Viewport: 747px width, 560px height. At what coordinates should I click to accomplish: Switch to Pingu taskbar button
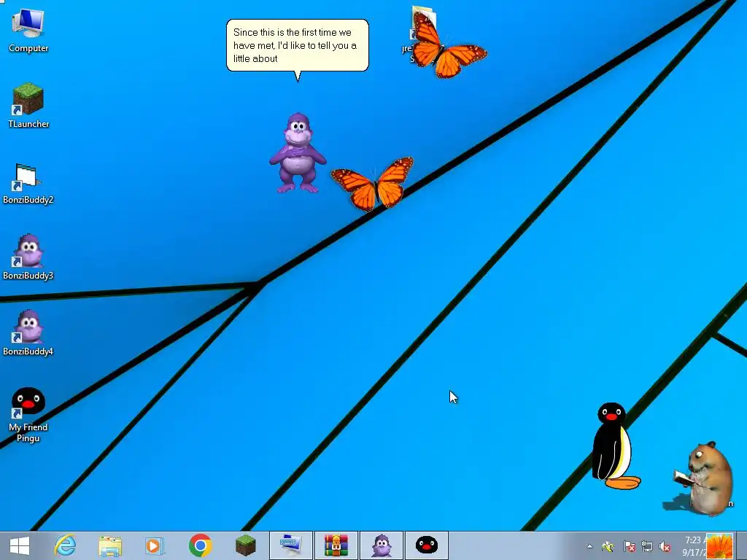tap(426, 545)
